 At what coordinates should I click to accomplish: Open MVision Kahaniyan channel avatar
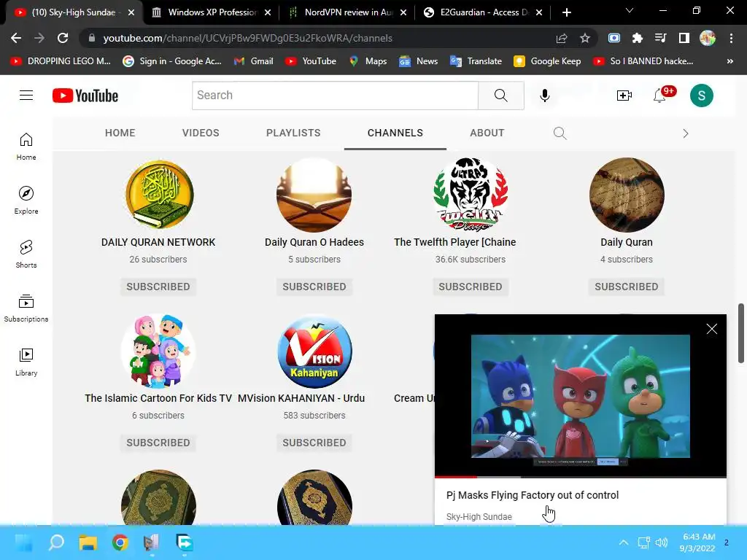[x=314, y=351]
